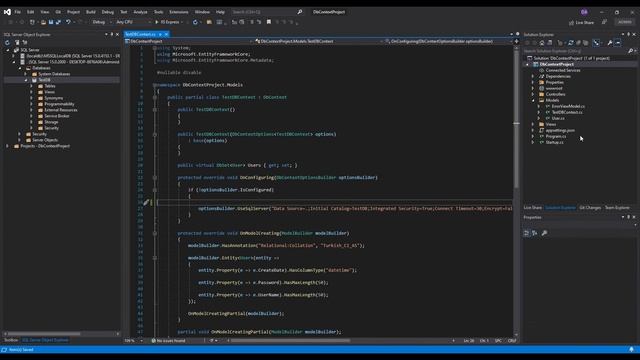Select the Toolbox tab at bottom left
Viewport: 640px width, 360px height.
click(11, 340)
